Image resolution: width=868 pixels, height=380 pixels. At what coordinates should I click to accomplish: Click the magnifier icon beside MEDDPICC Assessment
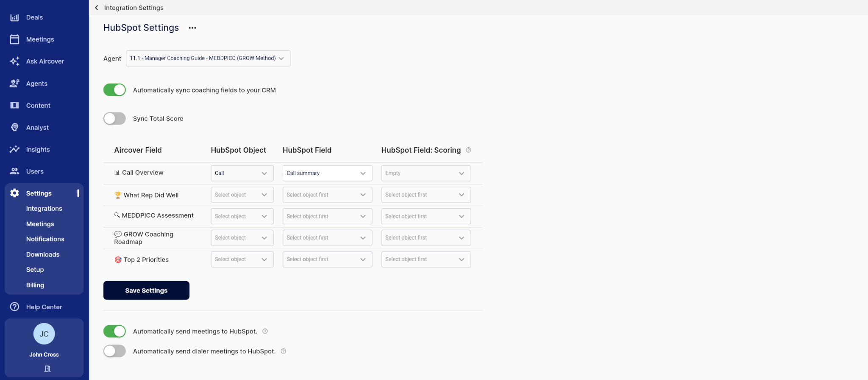117,215
